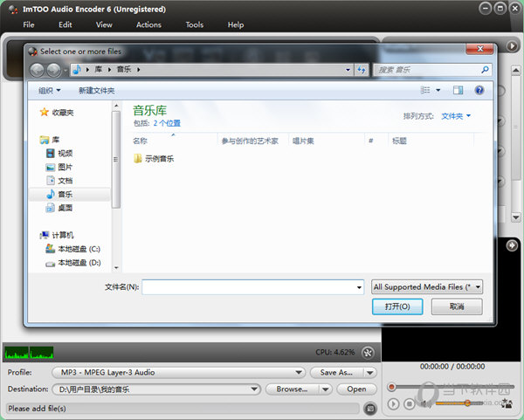Click the top-right round arrow icon

coord(512,45)
